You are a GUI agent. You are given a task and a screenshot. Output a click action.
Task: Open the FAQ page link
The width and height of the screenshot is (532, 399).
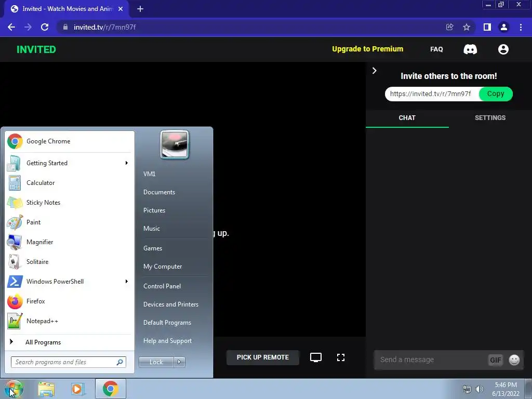436,49
